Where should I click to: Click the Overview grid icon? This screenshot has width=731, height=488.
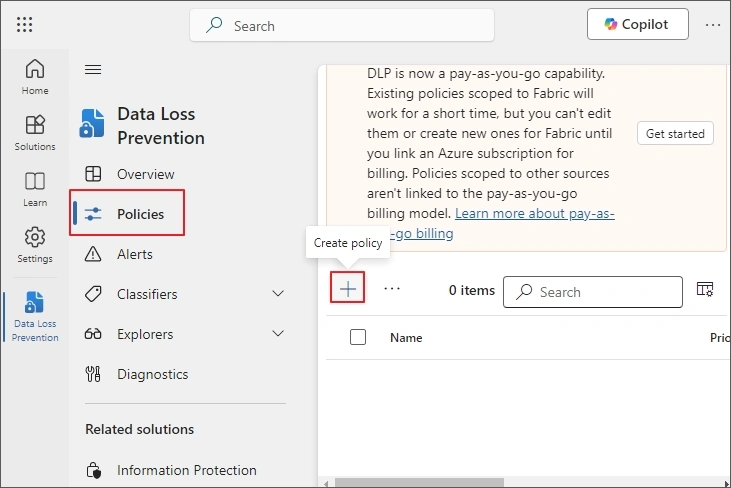coord(93,174)
